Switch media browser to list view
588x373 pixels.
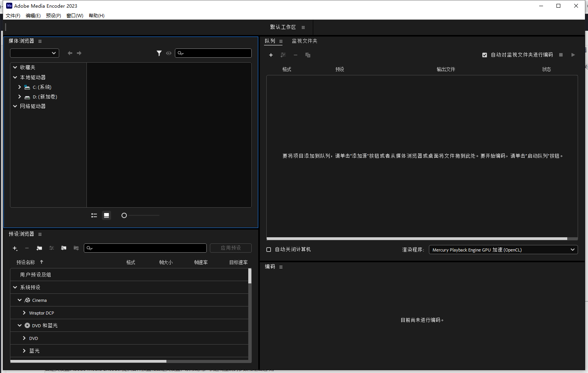click(x=94, y=215)
